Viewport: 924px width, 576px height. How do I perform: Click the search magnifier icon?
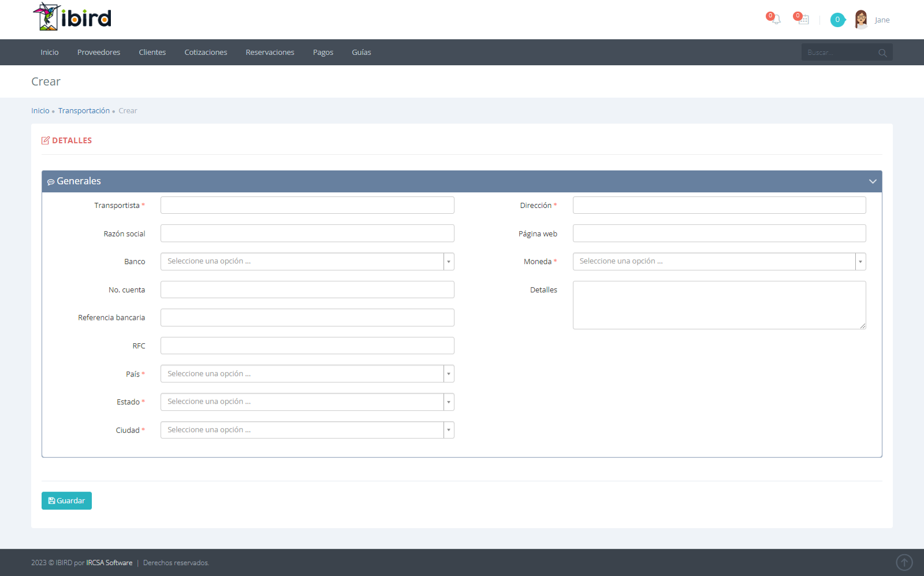coord(882,53)
